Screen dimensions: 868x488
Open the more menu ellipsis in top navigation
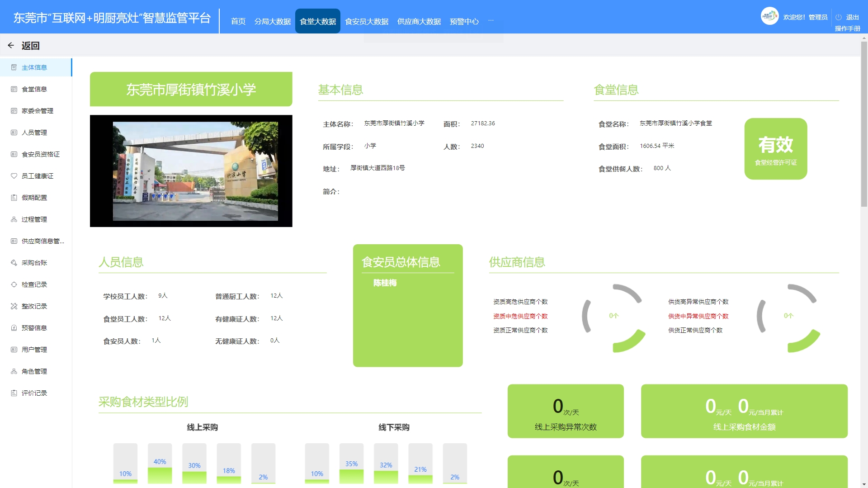491,21
